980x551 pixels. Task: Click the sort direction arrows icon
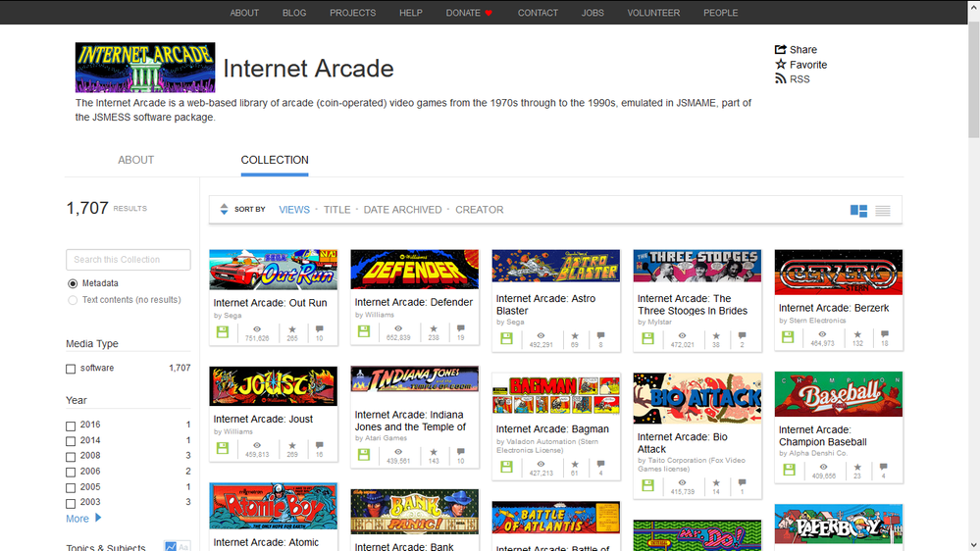point(224,209)
